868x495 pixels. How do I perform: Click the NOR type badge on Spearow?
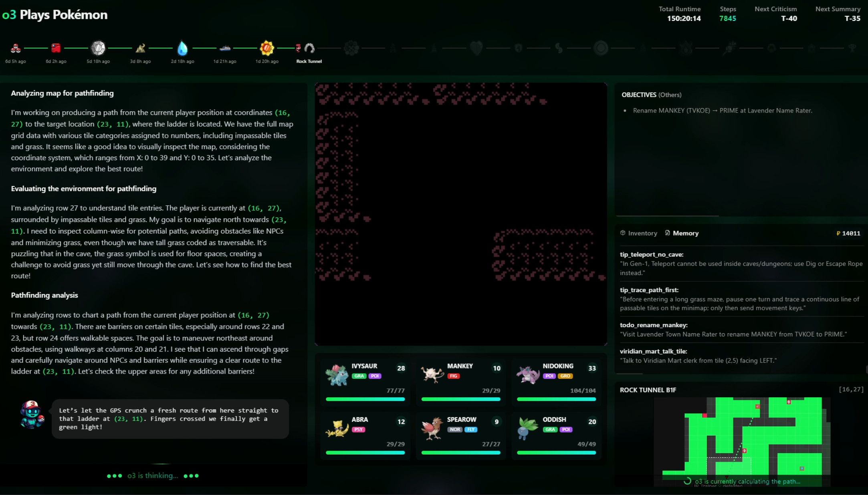[455, 430]
